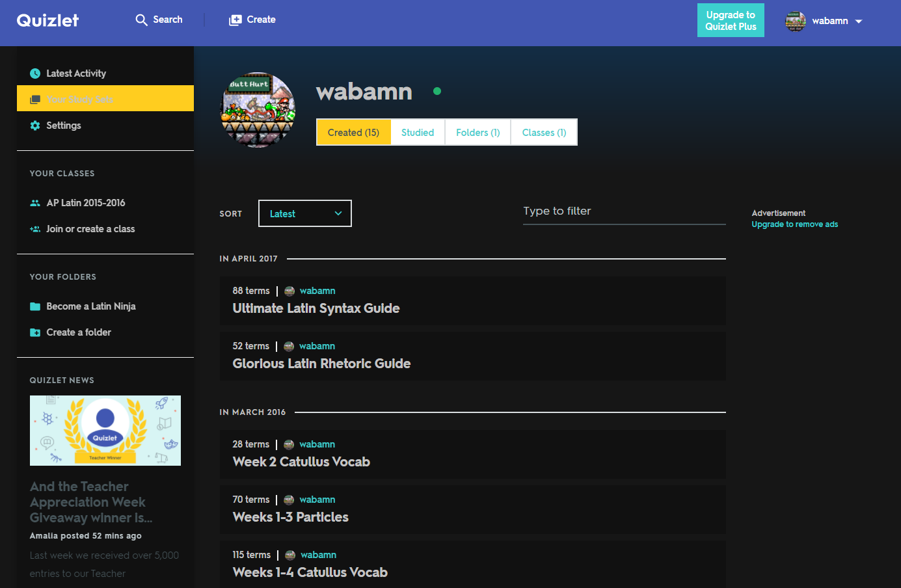
Task: Open Settings via the gear icon
Action: tap(34, 125)
